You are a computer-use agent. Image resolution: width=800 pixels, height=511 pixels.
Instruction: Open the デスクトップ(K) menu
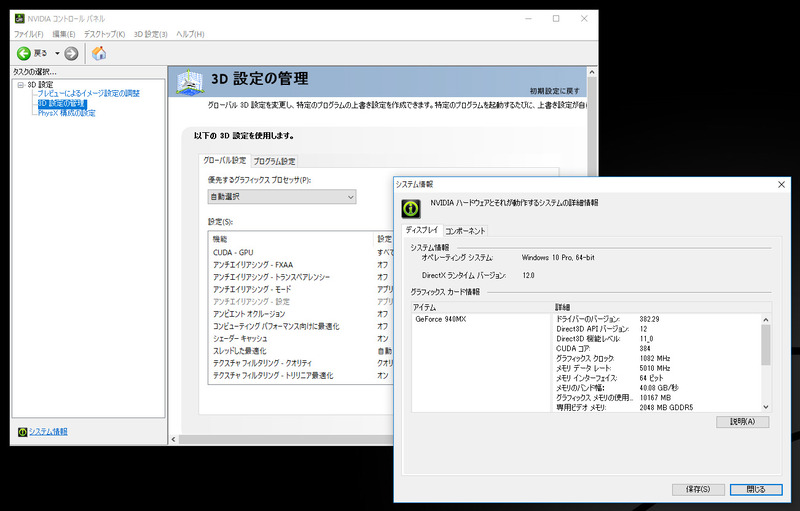coord(104,34)
